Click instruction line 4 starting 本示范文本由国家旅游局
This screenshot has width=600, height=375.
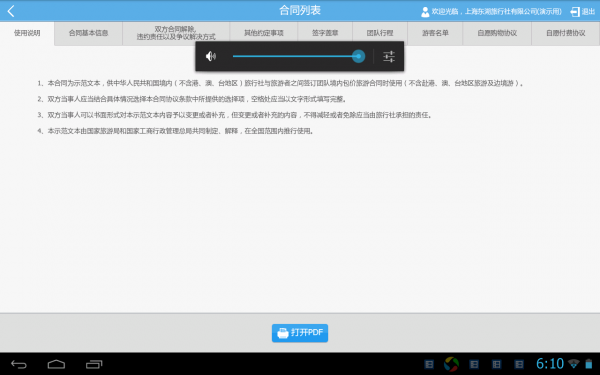176,131
